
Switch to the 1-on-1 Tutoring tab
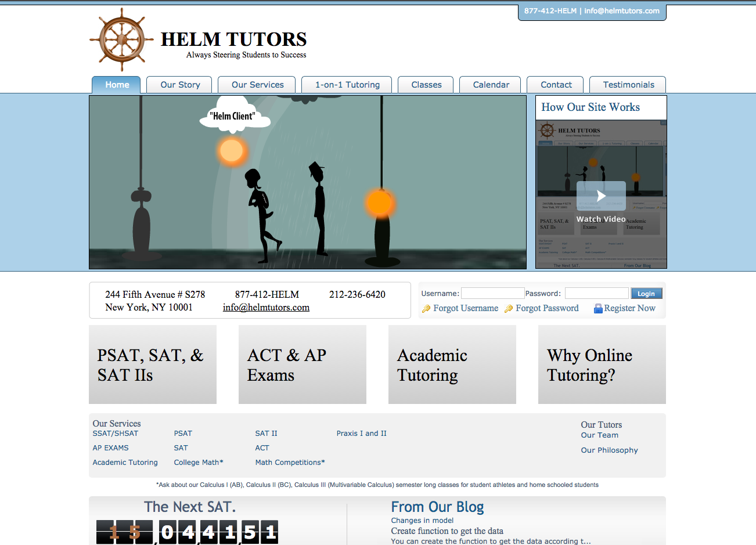(x=347, y=85)
